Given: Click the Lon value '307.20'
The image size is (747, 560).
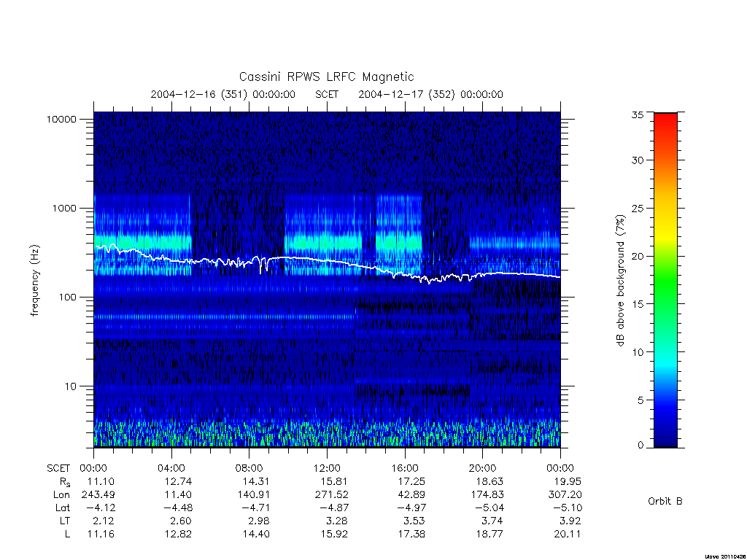Looking at the screenshot, I should 565,495.
